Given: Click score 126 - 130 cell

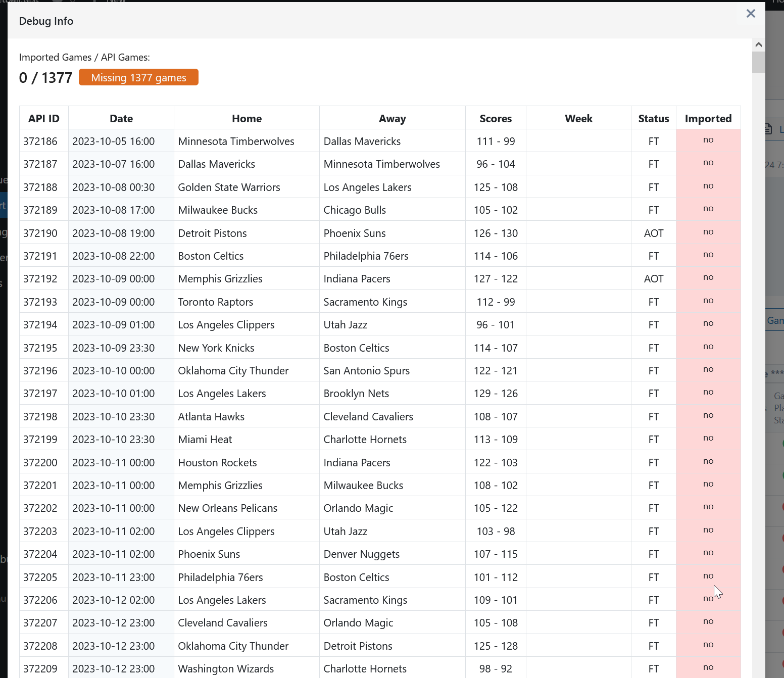Looking at the screenshot, I should click(x=496, y=233).
